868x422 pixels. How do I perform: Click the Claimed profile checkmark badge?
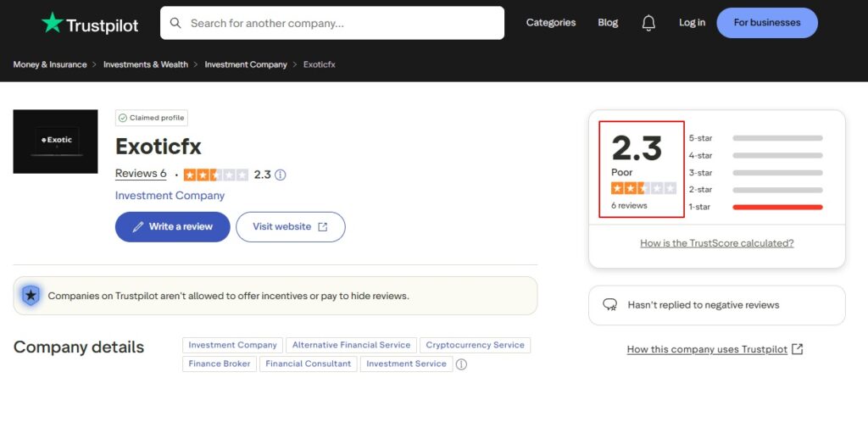[152, 118]
